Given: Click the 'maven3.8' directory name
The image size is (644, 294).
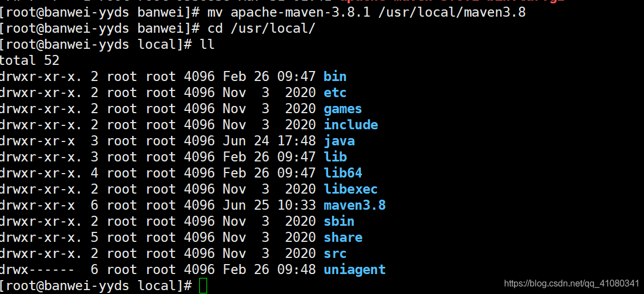Looking at the screenshot, I should [x=354, y=205].
